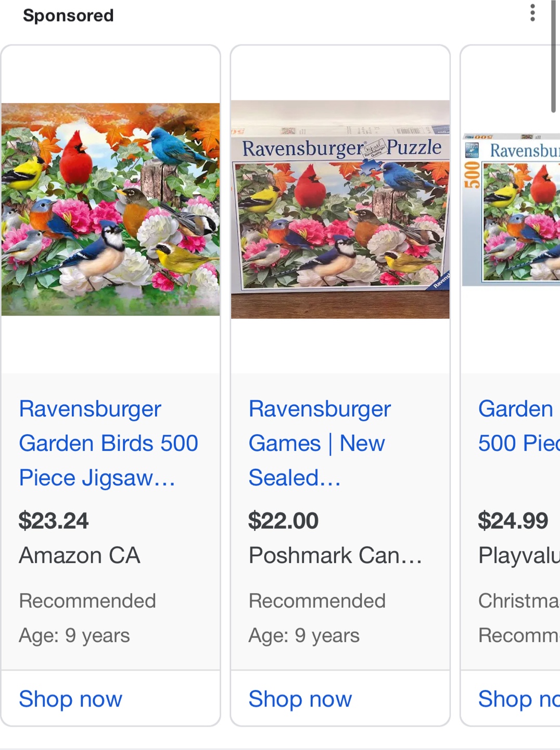Viewport: 560px width, 750px height.
Task: Tap the partially visible third puzzle image
Action: 511,209
